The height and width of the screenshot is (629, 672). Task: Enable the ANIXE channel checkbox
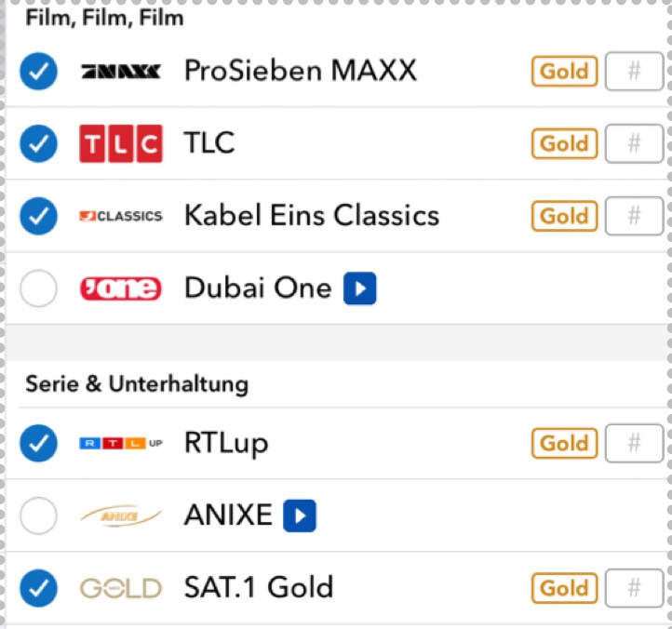pos(38,515)
